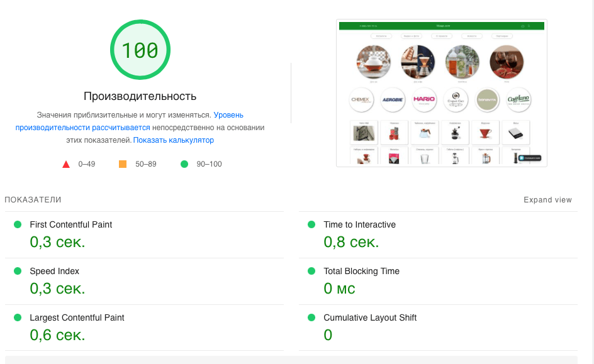Open the 'Показать калькулятор' link

coord(174,140)
